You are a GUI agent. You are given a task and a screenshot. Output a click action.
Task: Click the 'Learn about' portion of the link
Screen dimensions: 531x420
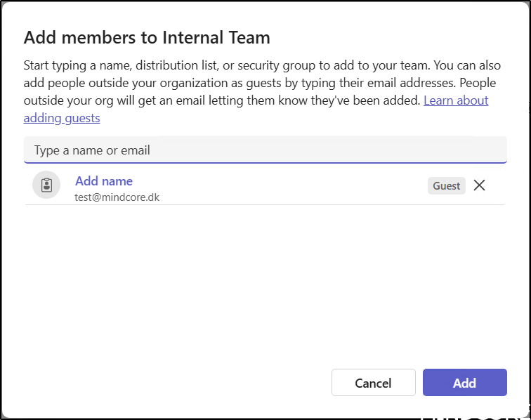click(456, 100)
